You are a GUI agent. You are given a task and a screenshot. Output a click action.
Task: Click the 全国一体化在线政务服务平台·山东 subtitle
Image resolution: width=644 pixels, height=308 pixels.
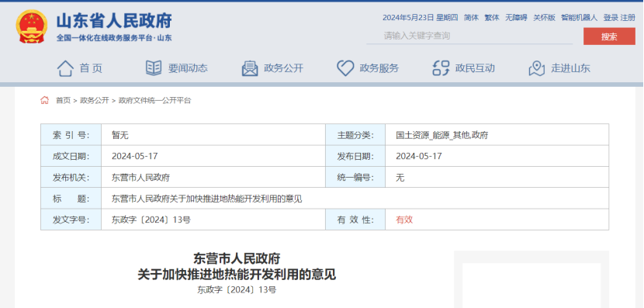(114, 38)
